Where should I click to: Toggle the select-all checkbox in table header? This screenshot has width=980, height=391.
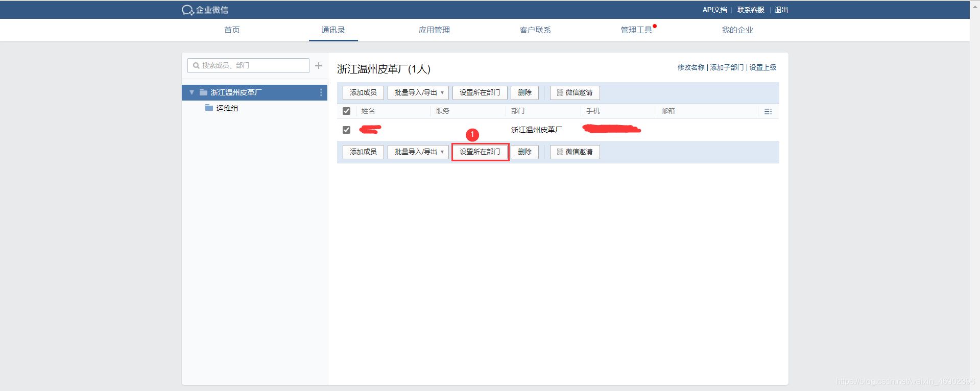[346, 111]
